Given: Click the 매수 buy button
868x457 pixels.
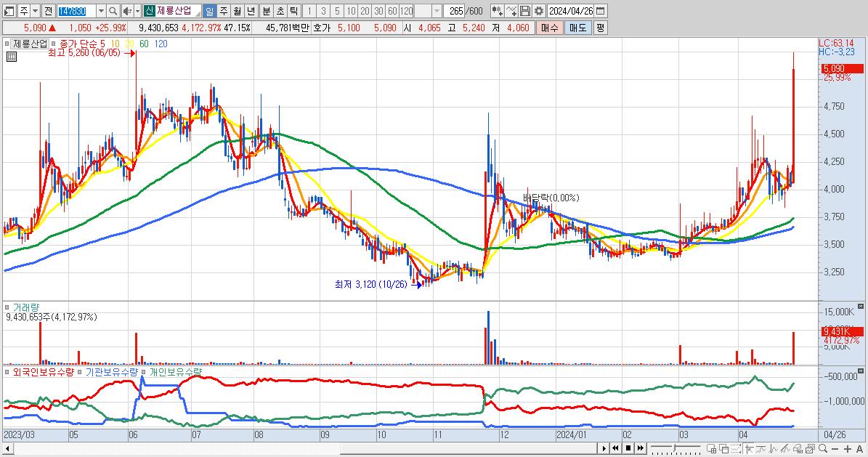Looking at the screenshot, I should tap(550, 28).
